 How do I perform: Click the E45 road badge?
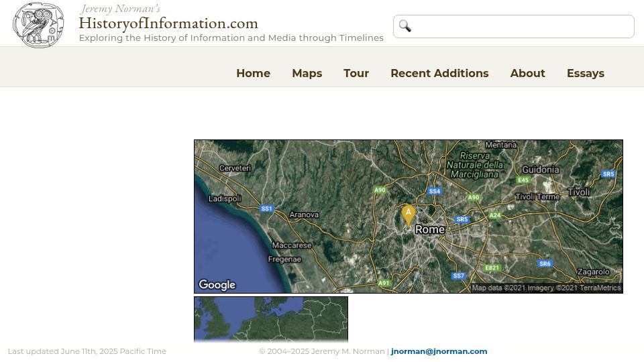coord(523,180)
